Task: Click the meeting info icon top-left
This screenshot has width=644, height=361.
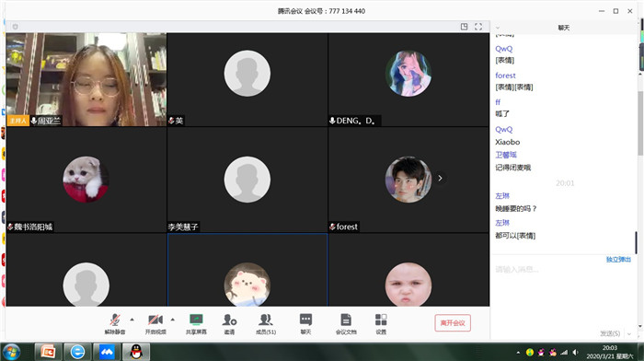Action: point(16,27)
